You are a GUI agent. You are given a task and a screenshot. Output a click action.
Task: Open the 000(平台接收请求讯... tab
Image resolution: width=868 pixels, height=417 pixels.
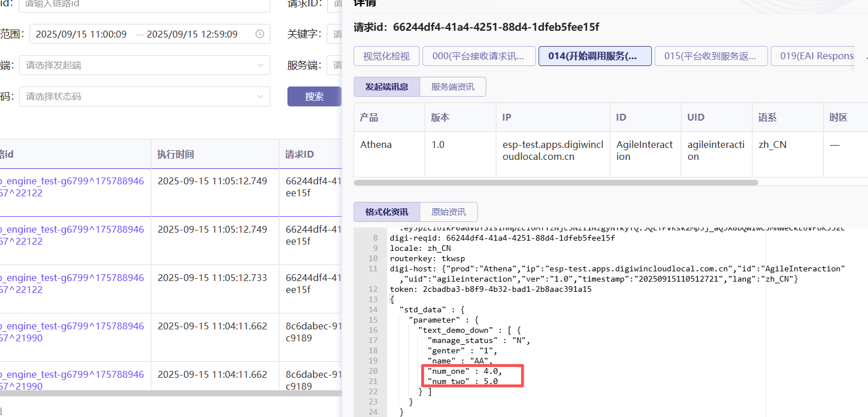point(478,56)
